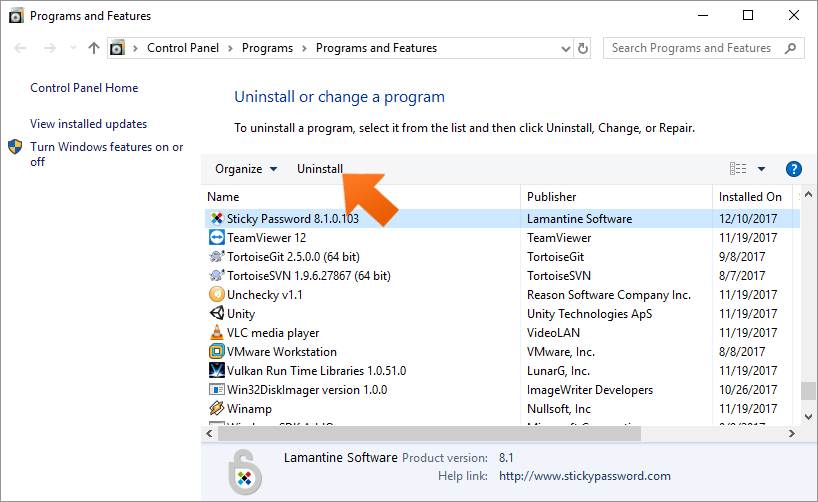818x502 pixels.
Task: Open the recent locations dropdown arrow
Action: click(73, 48)
